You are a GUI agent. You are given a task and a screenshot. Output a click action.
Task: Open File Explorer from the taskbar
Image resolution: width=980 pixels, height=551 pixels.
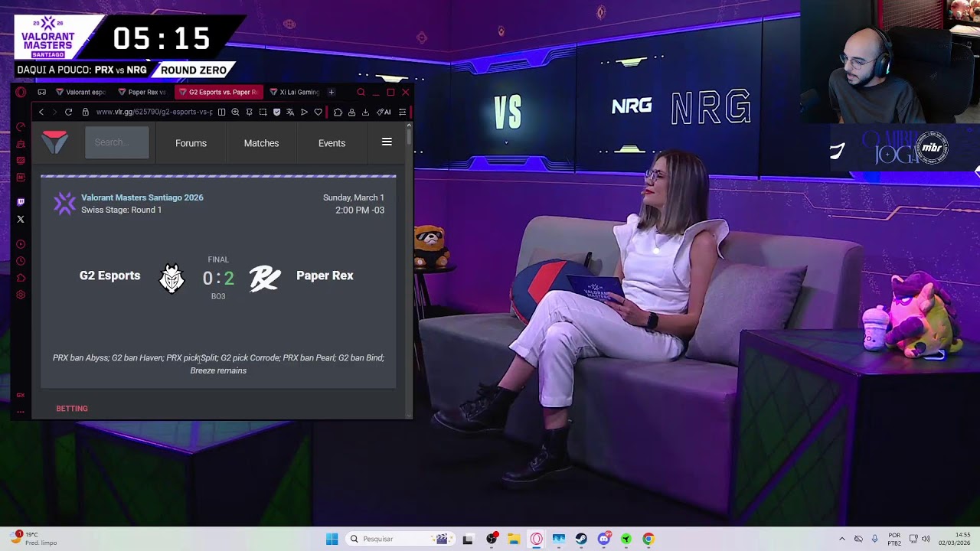pyautogui.click(x=514, y=539)
